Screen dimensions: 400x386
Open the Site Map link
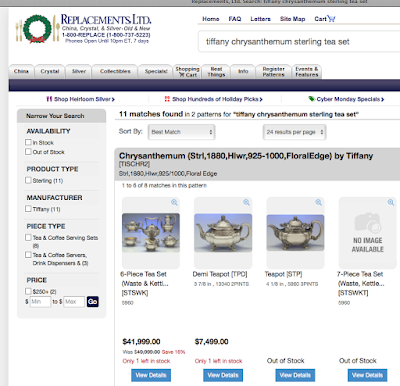tap(292, 19)
